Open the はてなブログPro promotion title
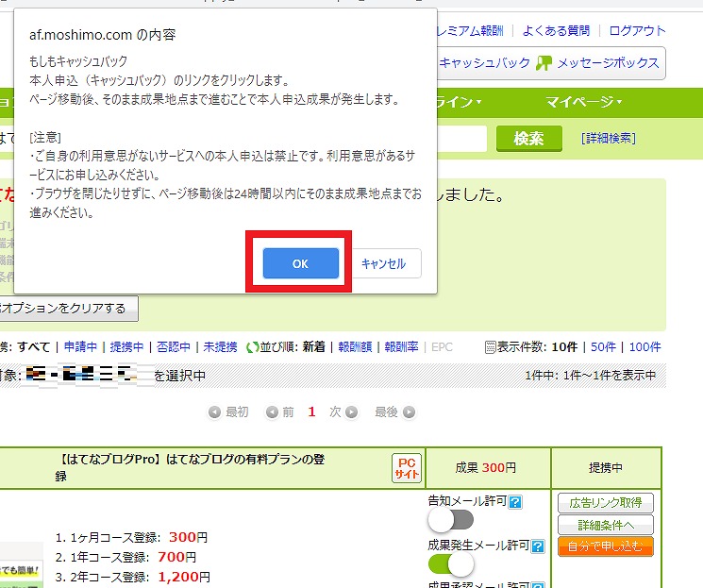The image size is (703, 588). (192, 467)
